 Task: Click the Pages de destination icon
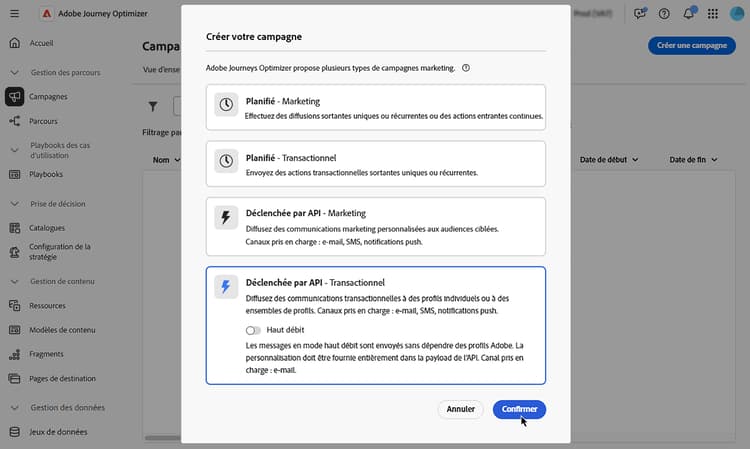15,378
